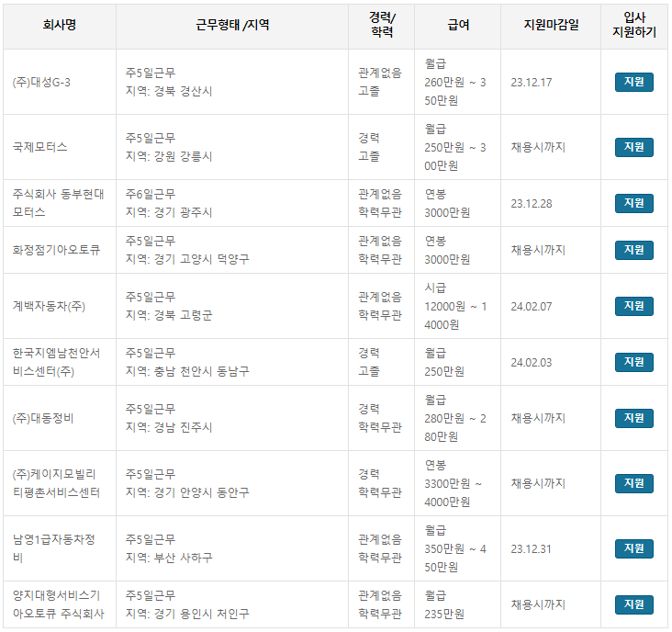Click salary 연봉 3300만원 ~ 4000만원
Image resolution: width=672 pixels, height=632 pixels.
coord(453,483)
